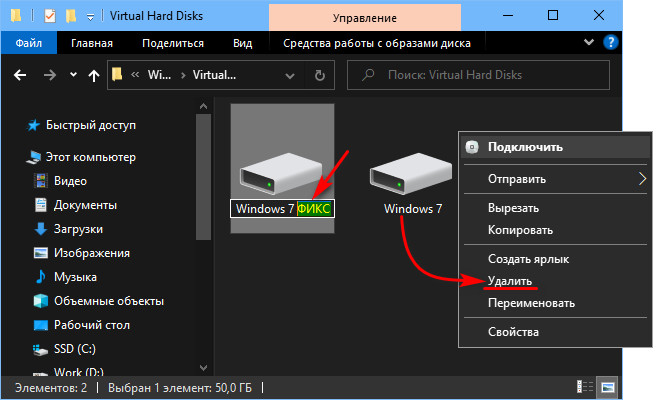Click the refresh address bar icon
665x406 pixels.
pos(320,76)
